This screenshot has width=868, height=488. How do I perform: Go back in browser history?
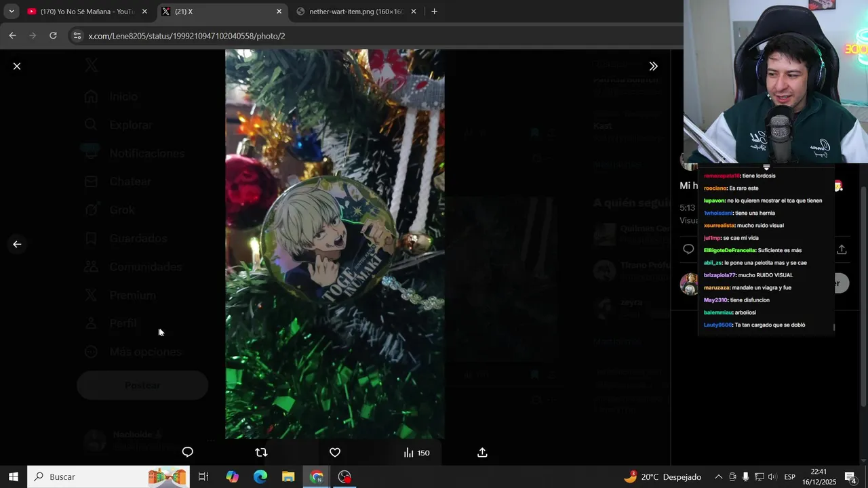(12, 36)
